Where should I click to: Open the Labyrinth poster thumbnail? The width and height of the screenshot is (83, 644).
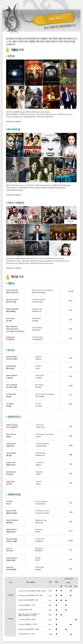[x=34, y=73]
